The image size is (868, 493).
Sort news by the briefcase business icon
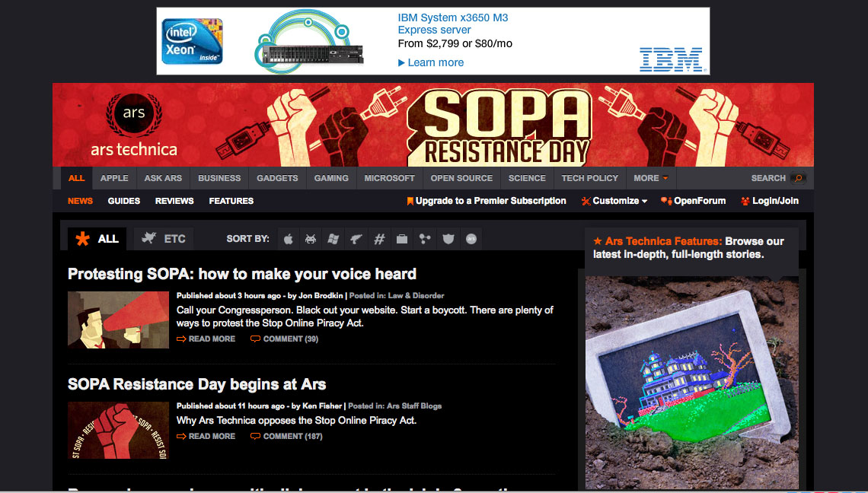point(402,239)
